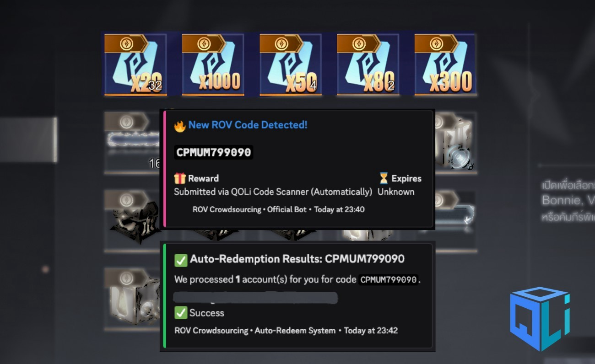The height and width of the screenshot is (364, 595).
Task: Click the gift Reward emoji
Action: (x=179, y=178)
